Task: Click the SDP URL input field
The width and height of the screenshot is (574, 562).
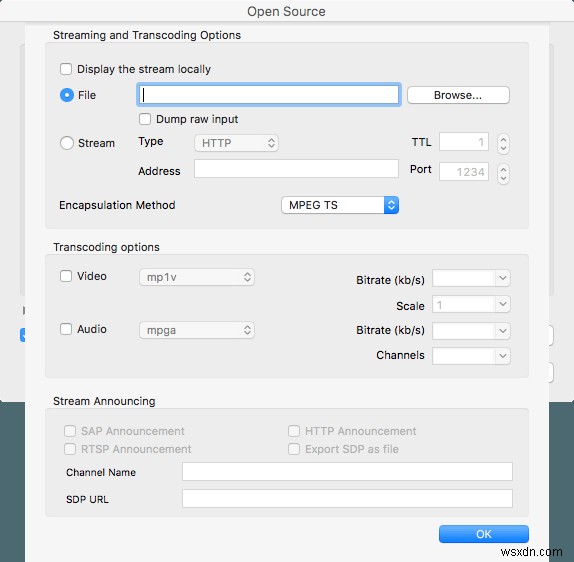Action: pos(347,499)
